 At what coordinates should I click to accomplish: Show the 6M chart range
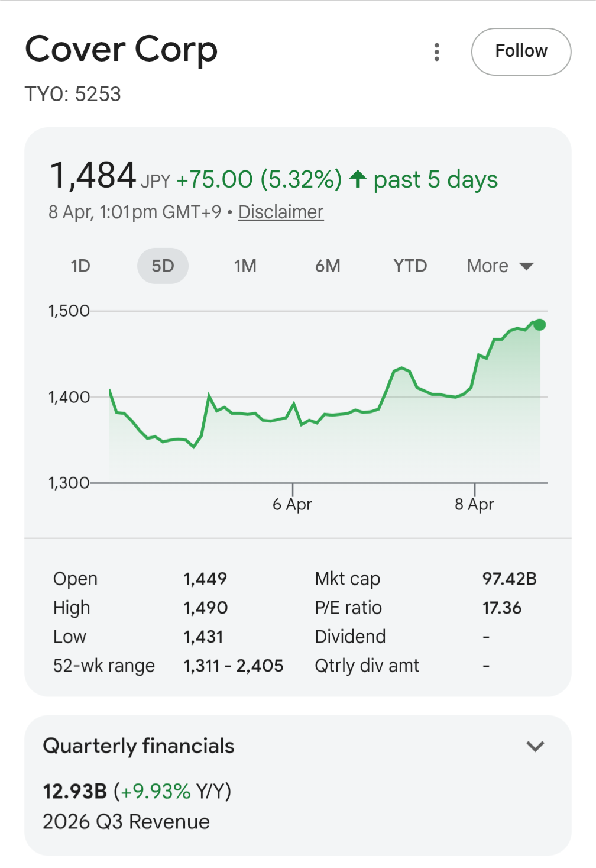[328, 266]
